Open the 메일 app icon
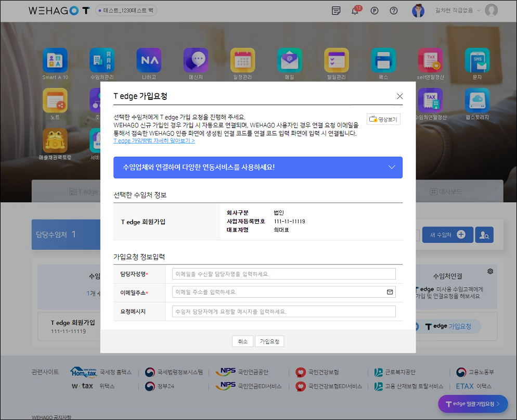Viewport: 517px width, 420px height. pos(289,60)
